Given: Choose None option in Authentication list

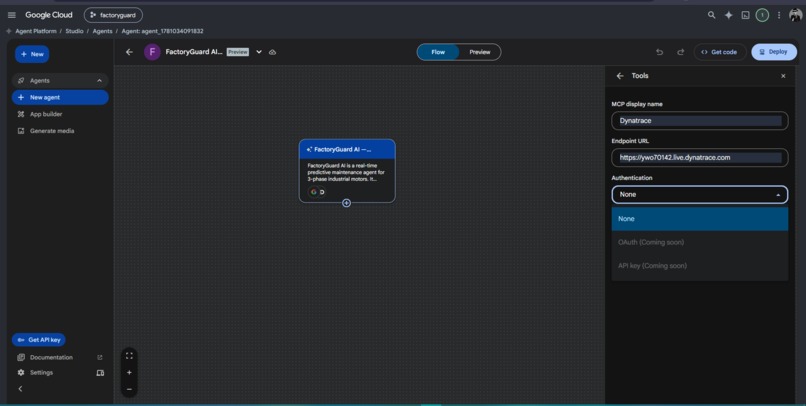Looking at the screenshot, I should (x=700, y=219).
